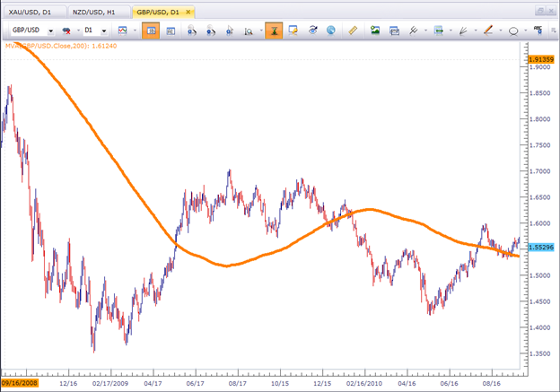
Task: Click the restore window button at top right
Action: [x=540, y=11]
